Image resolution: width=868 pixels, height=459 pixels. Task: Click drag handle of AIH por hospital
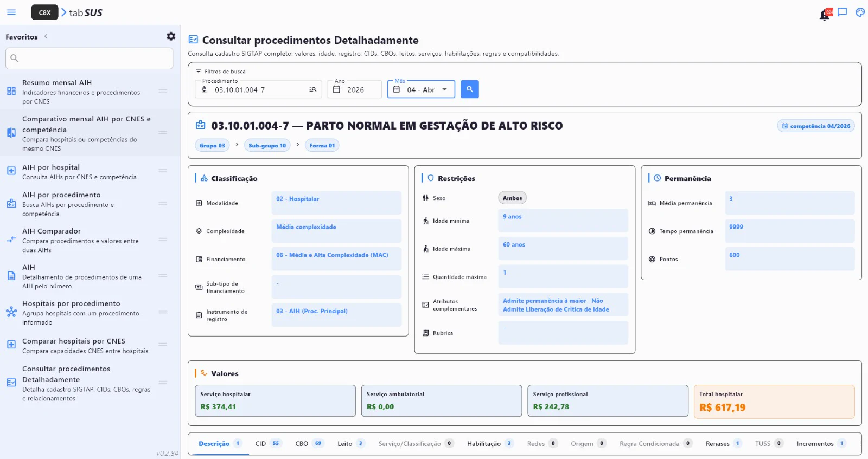163,171
